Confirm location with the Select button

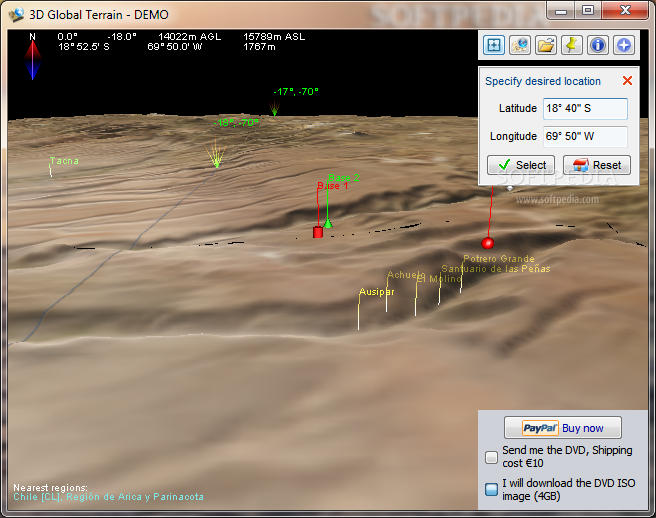point(521,165)
